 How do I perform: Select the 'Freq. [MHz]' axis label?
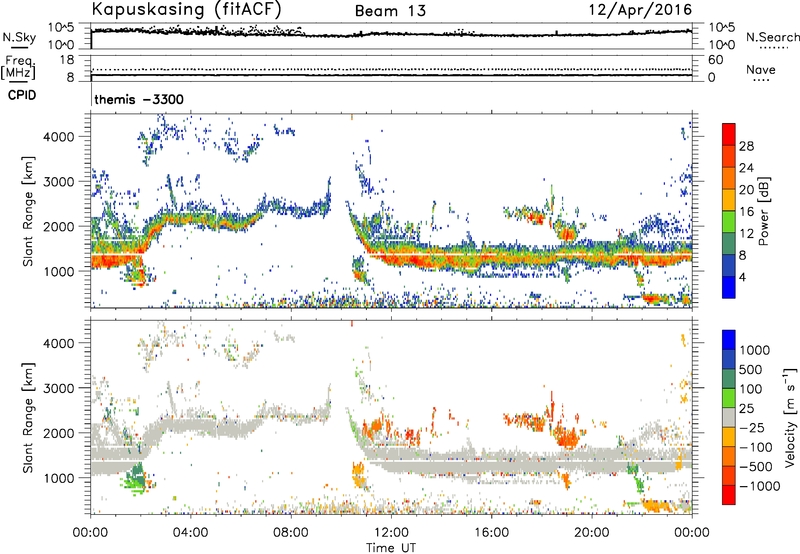tap(19, 68)
